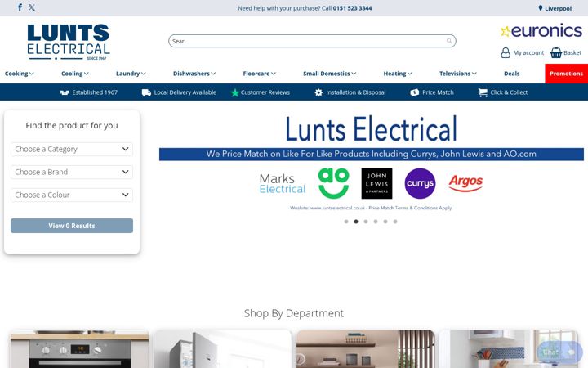
Task: Open the My account user icon
Action: tap(506, 52)
